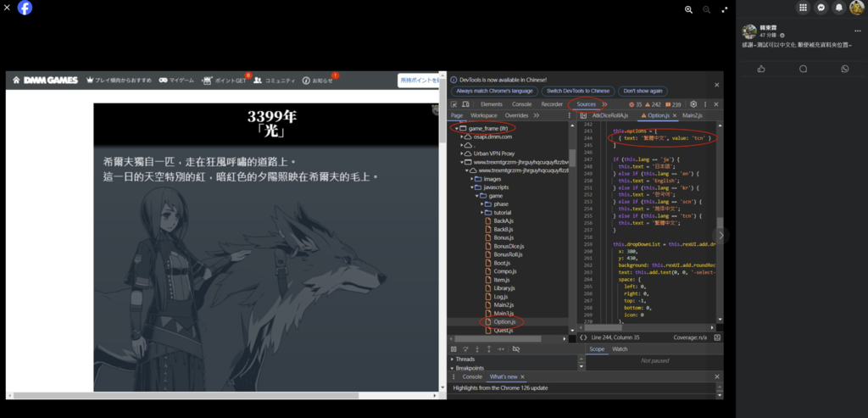Screen dimensions: 868x418
Task: Click the 239 issues counter
Action: [x=673, y=104]
